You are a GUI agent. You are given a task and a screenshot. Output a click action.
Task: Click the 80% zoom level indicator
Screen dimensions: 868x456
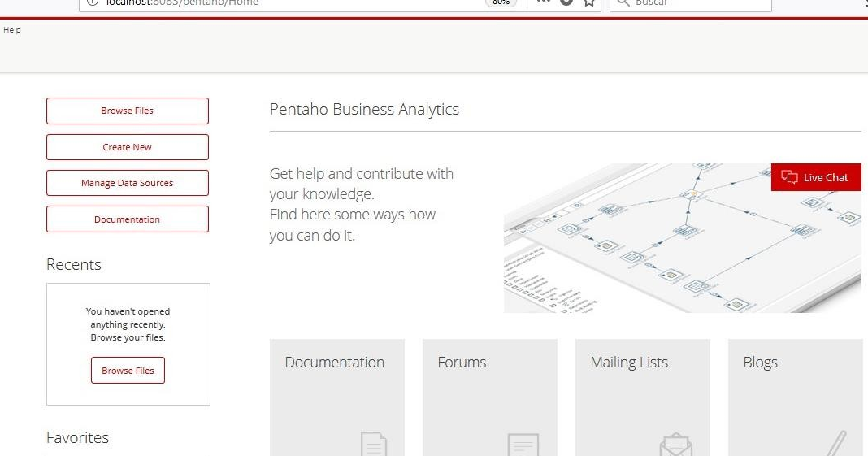coord(501,3)
